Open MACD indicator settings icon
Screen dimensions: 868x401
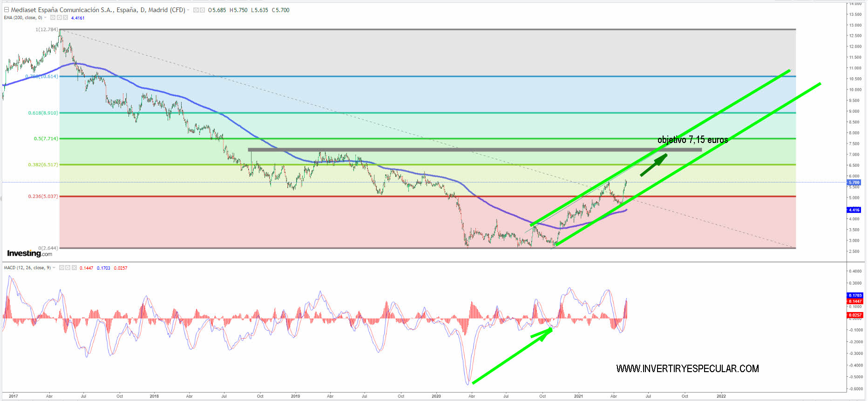click(x=68, y=268)
